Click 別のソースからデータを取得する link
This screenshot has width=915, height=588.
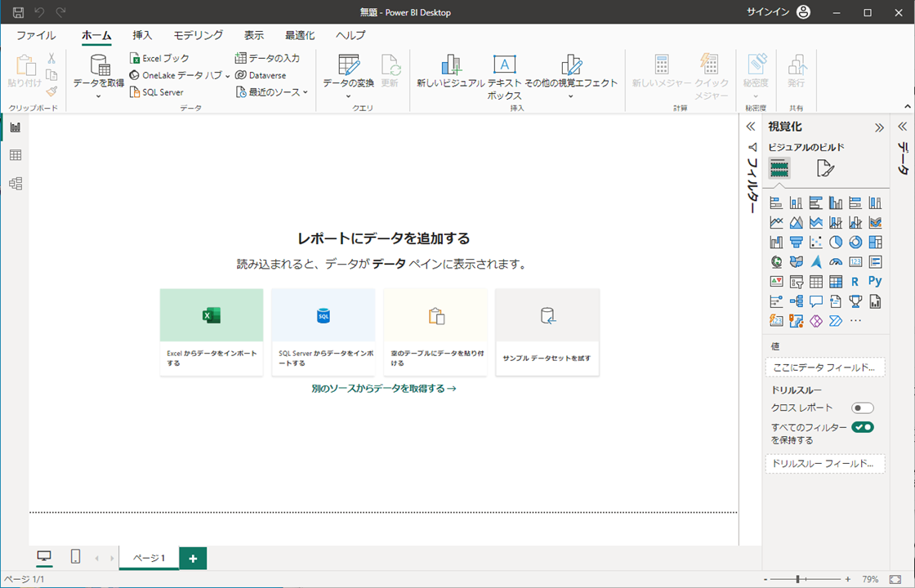coord(383,389)
